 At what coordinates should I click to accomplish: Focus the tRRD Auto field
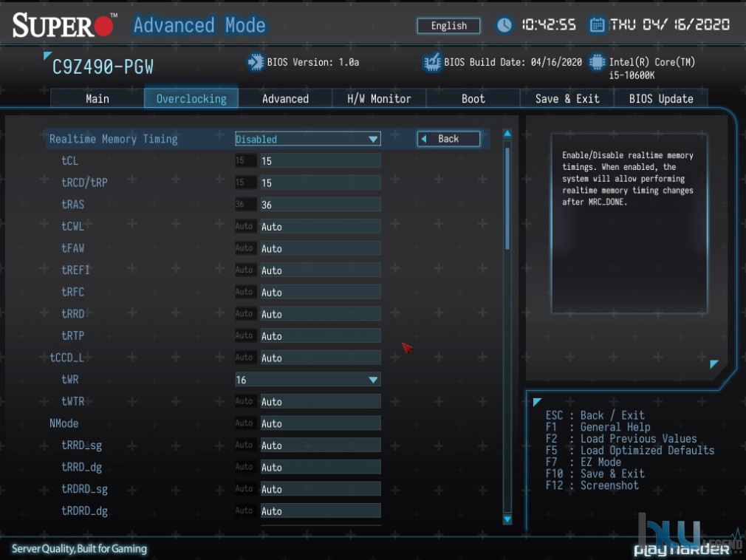(321, 314)
